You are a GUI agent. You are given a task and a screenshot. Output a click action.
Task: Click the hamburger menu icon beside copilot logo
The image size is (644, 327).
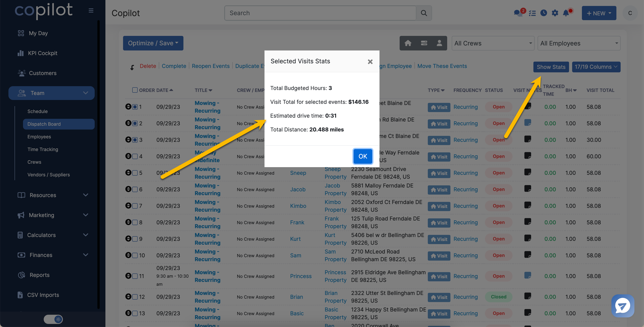click(91, 11)
